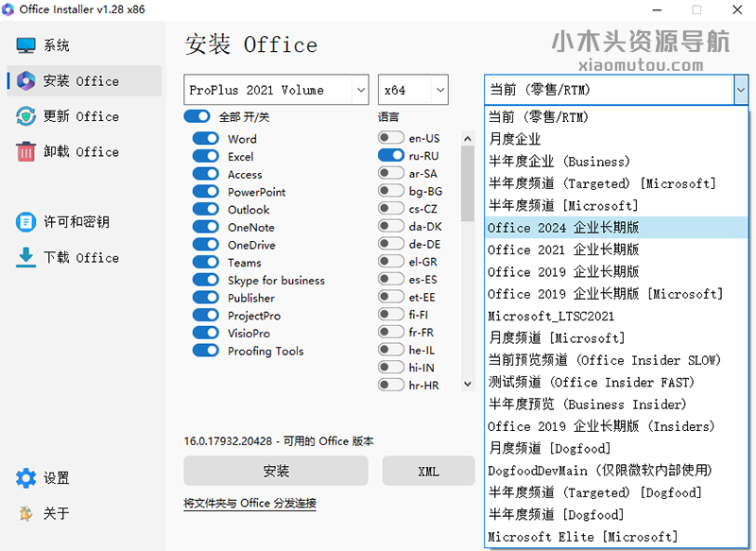
Task: Turn off the ru-RU language switch
Action: 391,155
